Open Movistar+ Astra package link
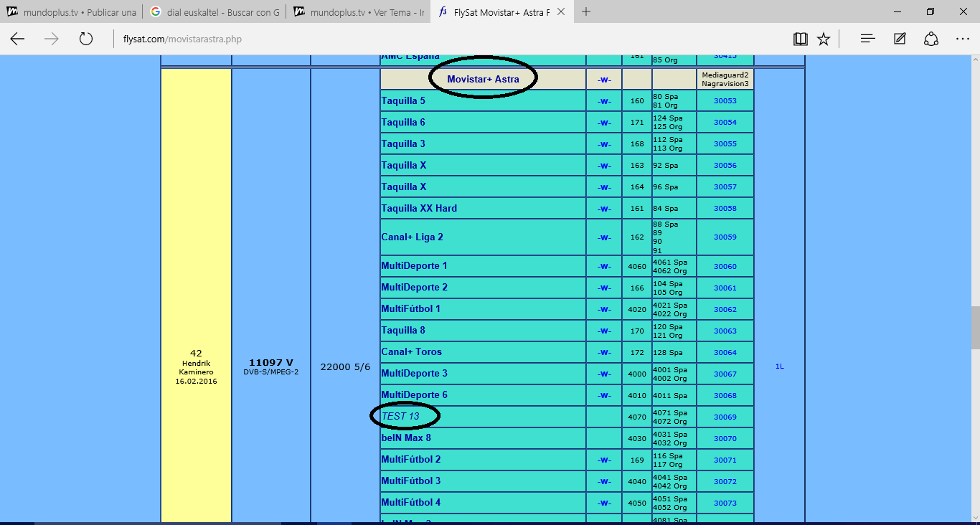Screen dimensions: 980x525 483,79
